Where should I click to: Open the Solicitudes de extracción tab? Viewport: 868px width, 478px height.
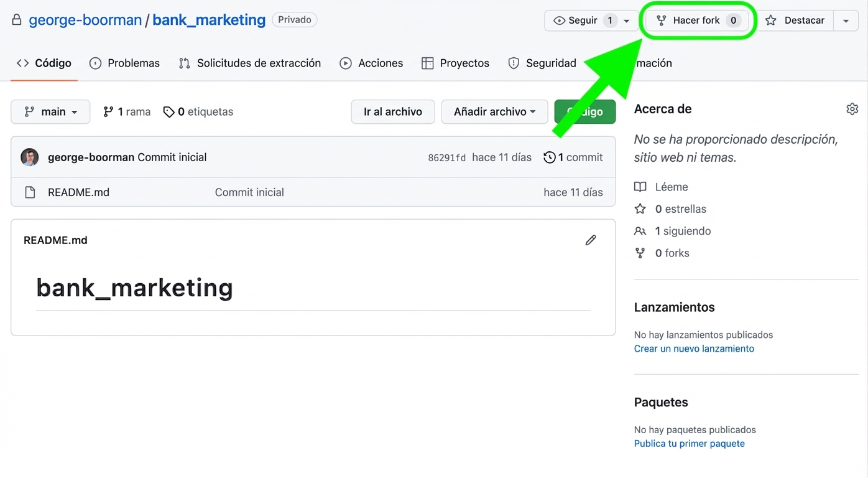249,63
